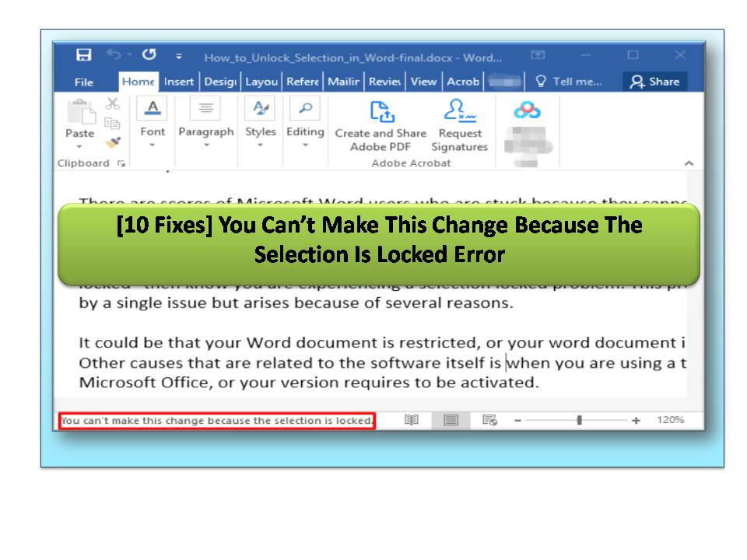Click the Styles group icon
The image size is (747, 560).
click(x=260, y=109)
